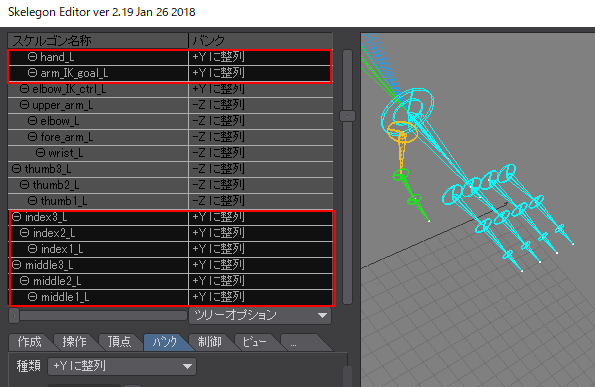
Task: Collapse the elbow_L node
Action: tap(32, 121)
